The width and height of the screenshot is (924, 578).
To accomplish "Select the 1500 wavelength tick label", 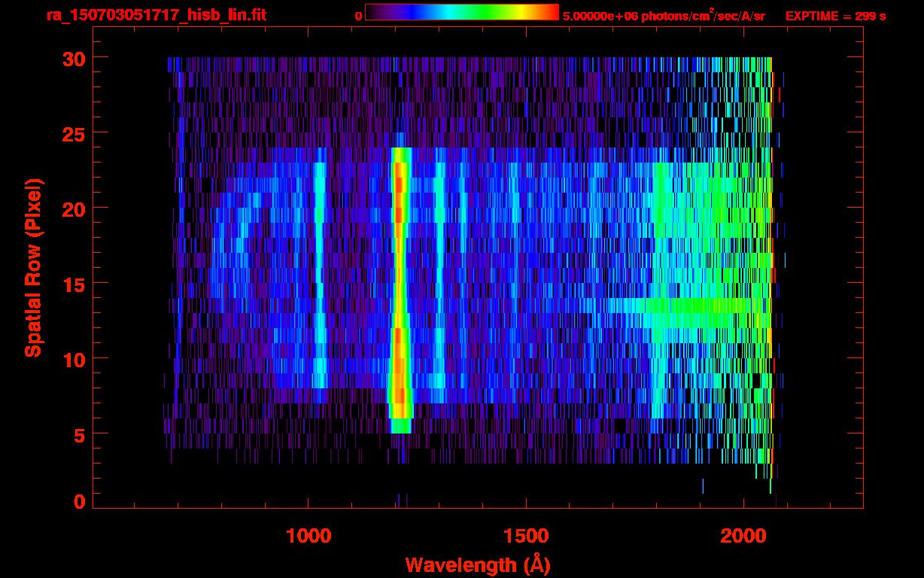I will pyautogui.click(x=526, y=536).
